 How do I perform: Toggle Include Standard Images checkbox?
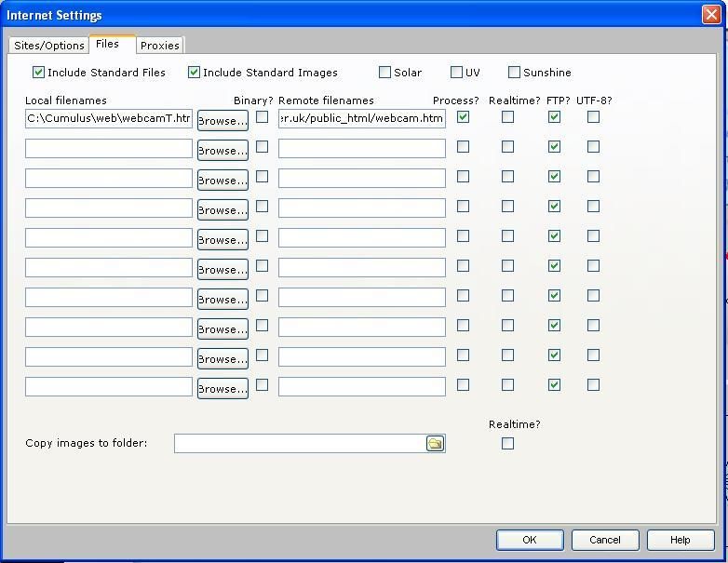point(195,73)
